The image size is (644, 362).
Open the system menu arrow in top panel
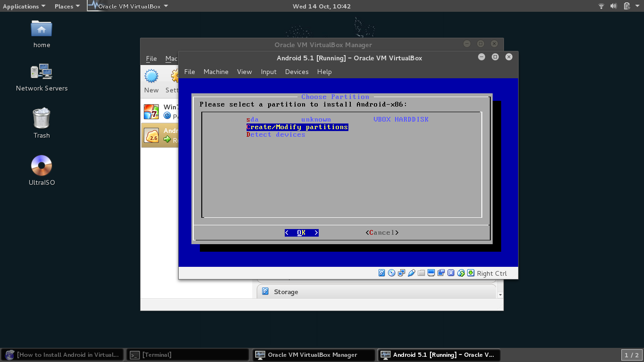click(637, 6)
